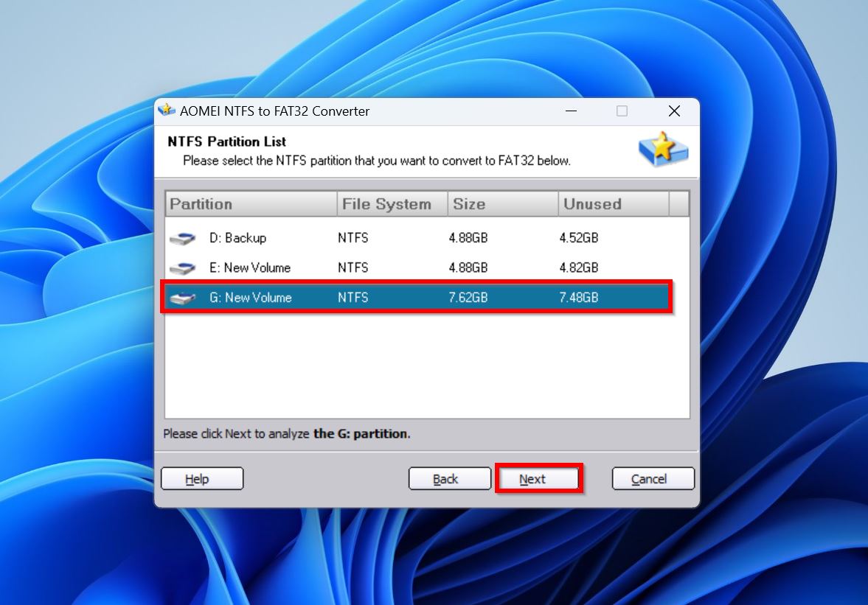The width and height of the screenshot is (868, 605).
Task: Close the AOMEI converter window
Action: click(x=674, y=111)
